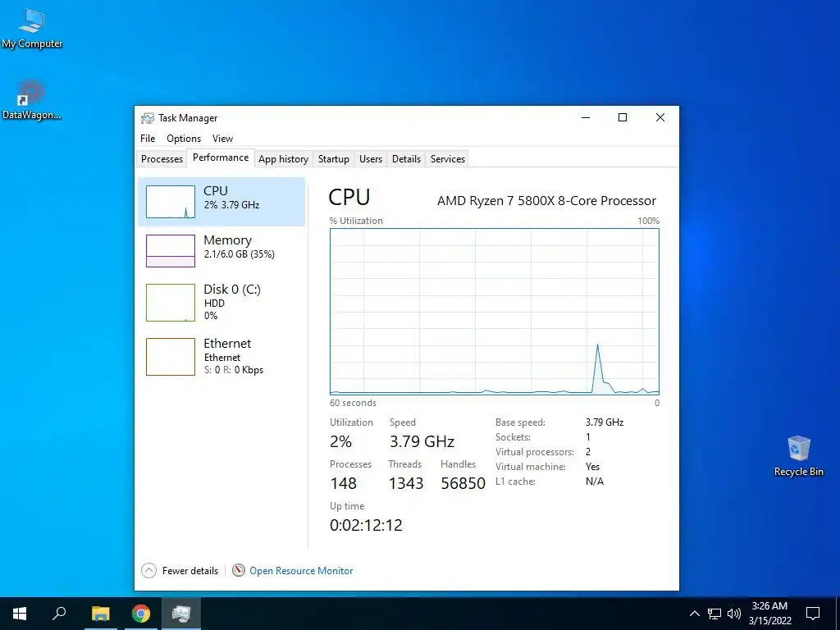
Task: Click the Virtual processors label
Action: (534, 452)
